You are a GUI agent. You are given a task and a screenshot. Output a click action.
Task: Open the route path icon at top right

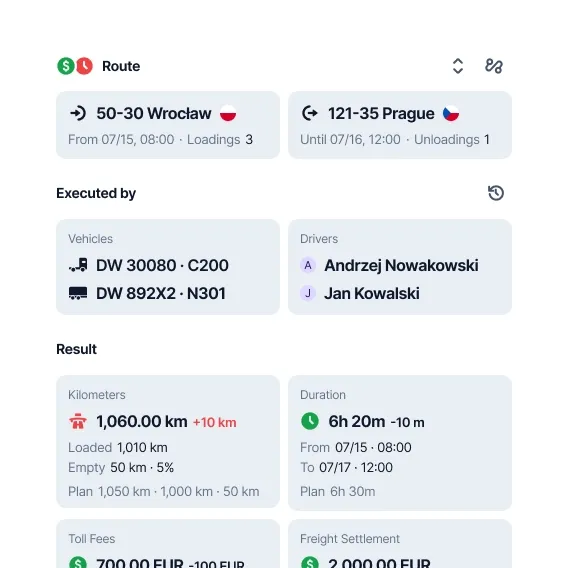point(494,66)
